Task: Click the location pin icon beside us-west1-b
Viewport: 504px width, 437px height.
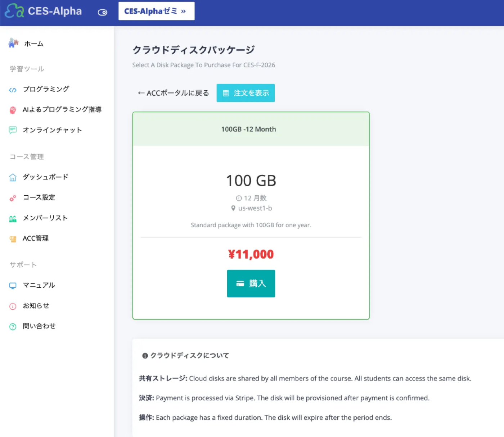Action: click(233, 208)
